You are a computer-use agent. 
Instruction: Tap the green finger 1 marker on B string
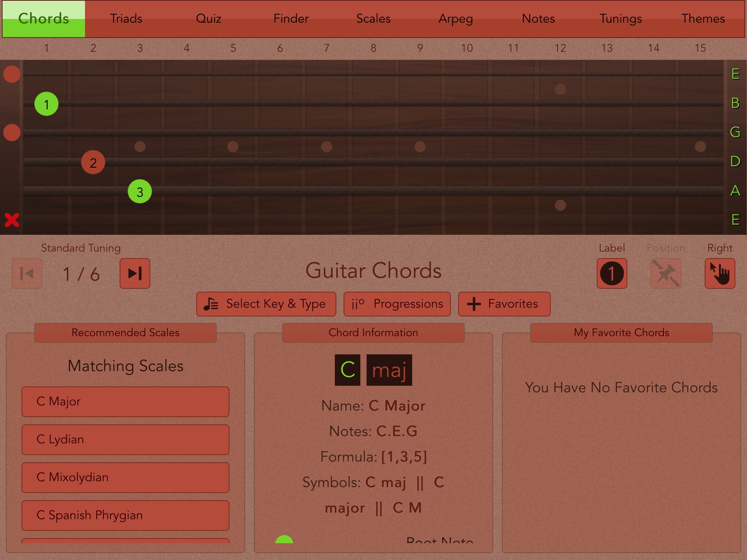click(x=46, y=104)
